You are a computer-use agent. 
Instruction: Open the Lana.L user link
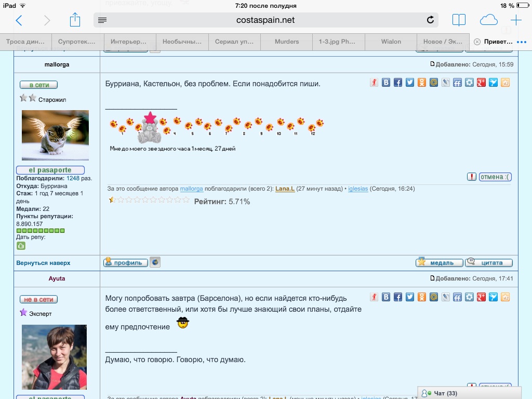(x=285, y=189)
